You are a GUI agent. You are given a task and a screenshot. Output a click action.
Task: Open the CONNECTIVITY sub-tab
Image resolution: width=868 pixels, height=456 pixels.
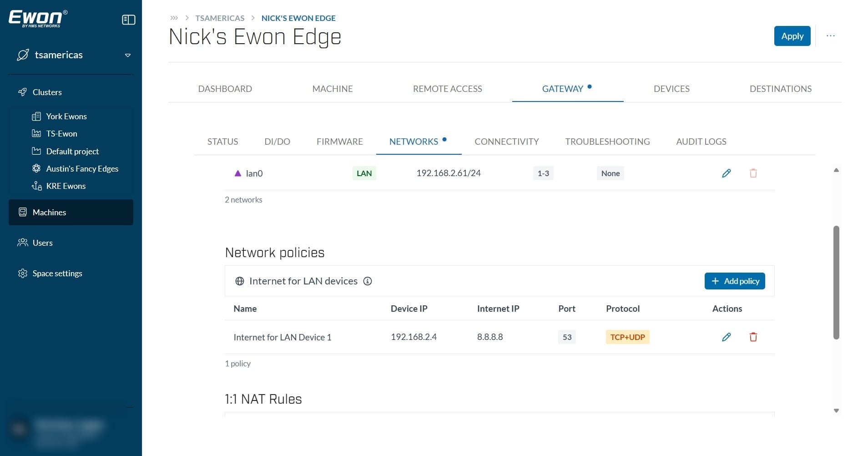coord(507,142)
